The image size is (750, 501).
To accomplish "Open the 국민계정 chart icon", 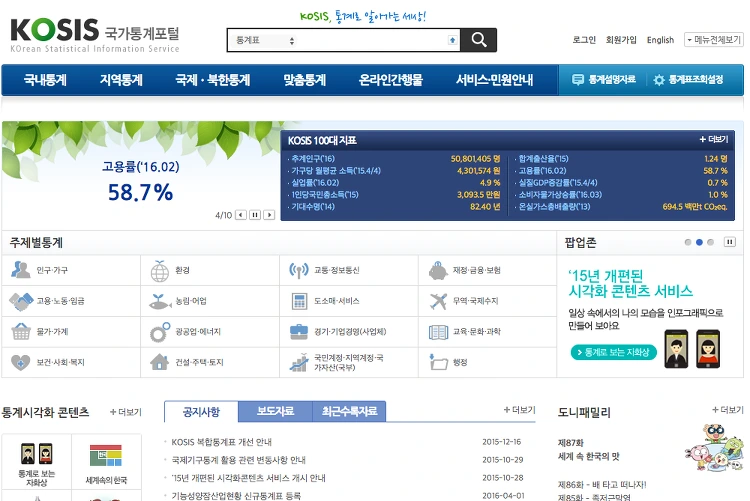I will tap(299, 363).
